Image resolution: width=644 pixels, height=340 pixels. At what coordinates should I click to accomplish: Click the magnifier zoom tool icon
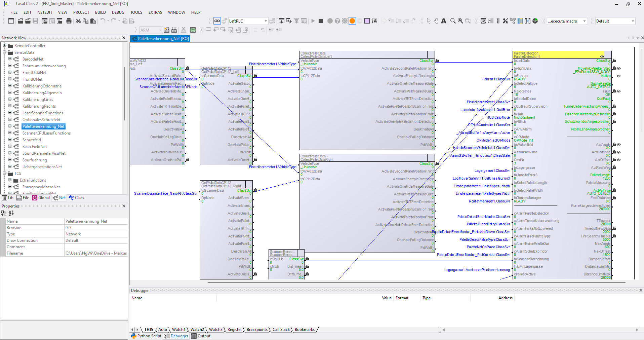tap(453, 21)
